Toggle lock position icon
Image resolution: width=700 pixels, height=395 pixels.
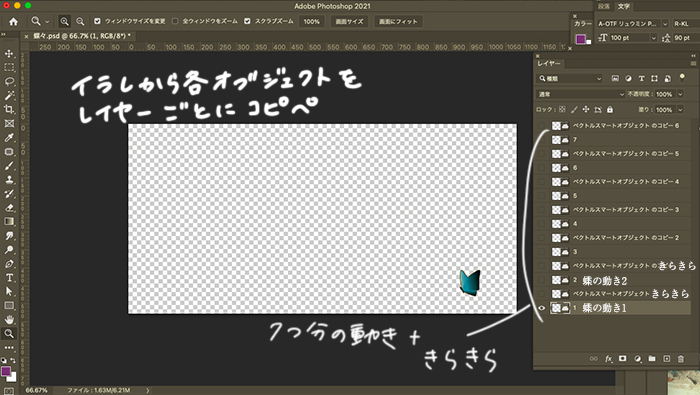586,109
